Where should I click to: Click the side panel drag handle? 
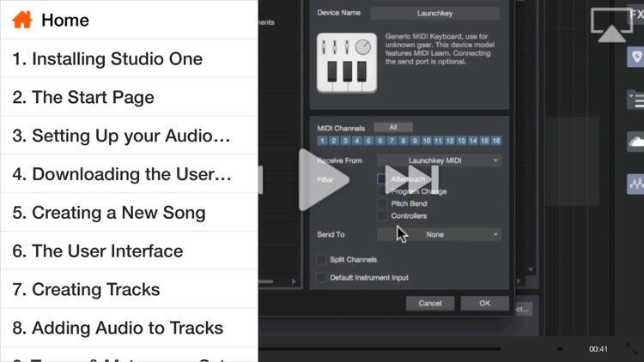click(x=260, y=180)
